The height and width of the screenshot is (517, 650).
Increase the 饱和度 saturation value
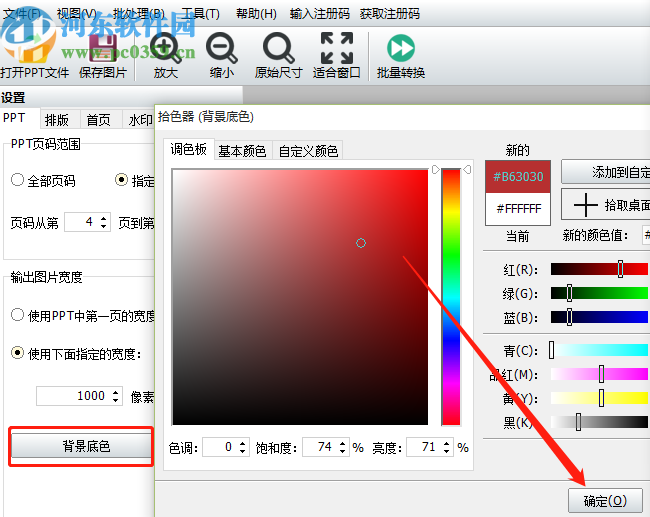pos(342,443)
